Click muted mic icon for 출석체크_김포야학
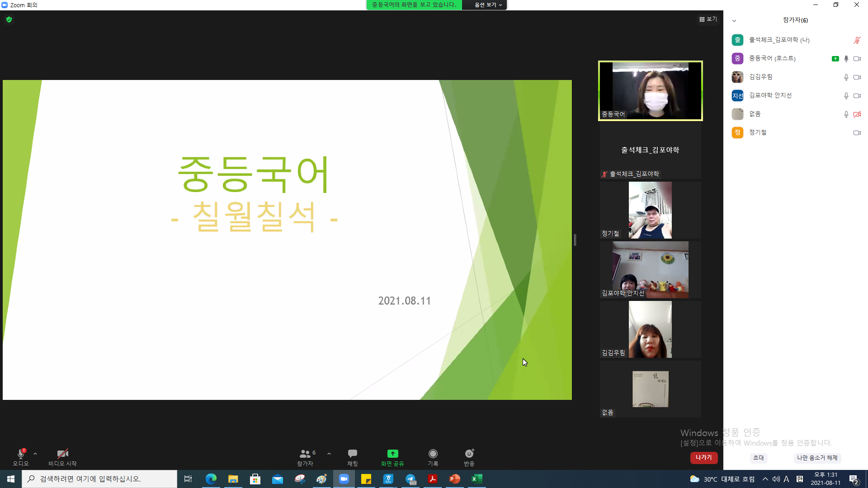The width and height of the screenshot is (868, 488). coord(857,40)
